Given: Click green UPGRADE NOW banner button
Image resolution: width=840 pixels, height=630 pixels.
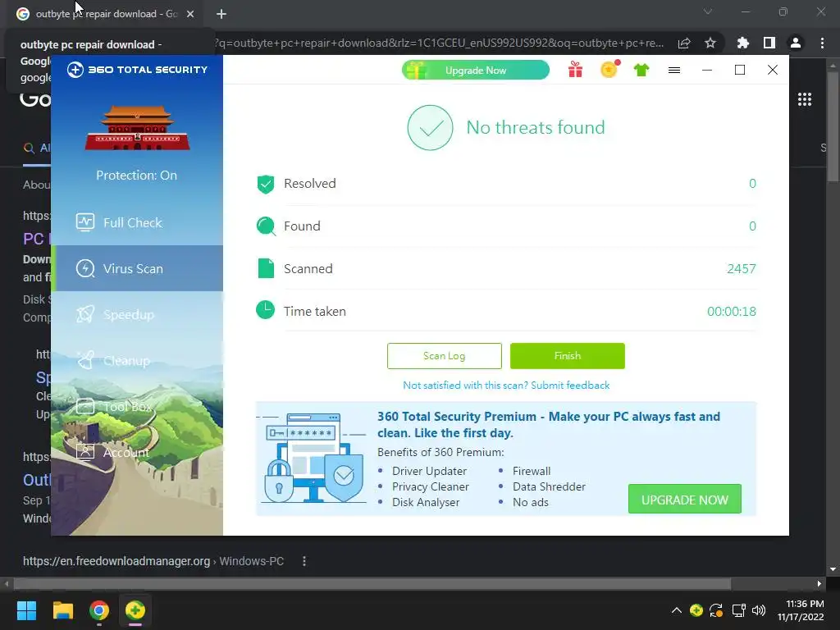Looking at the screenshot, I should [x=685, y=500].
